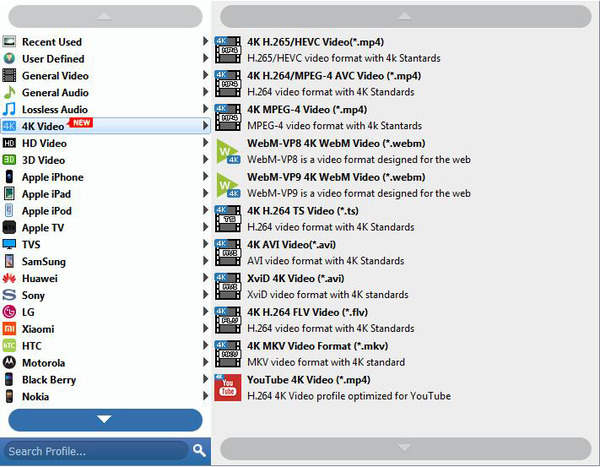Expand the Recent Used submenu arrow
This screenshot has height=467, width=600.
tap(205, 42)
